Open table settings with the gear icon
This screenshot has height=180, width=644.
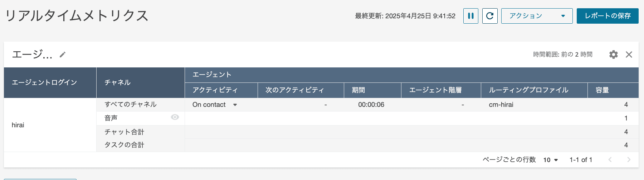(614, 55)
